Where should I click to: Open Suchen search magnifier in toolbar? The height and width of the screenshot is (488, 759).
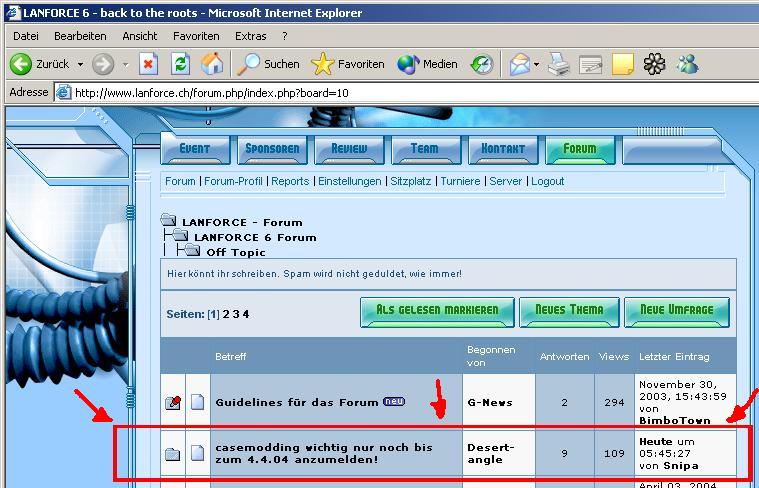pyautogui.click(x=249, y=64)
